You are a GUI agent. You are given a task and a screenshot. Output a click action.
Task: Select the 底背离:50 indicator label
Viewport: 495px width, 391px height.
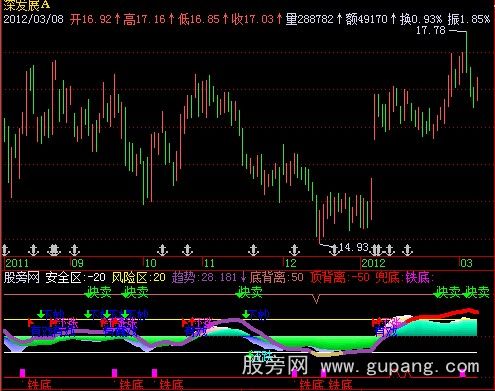[x=276, y=277]
